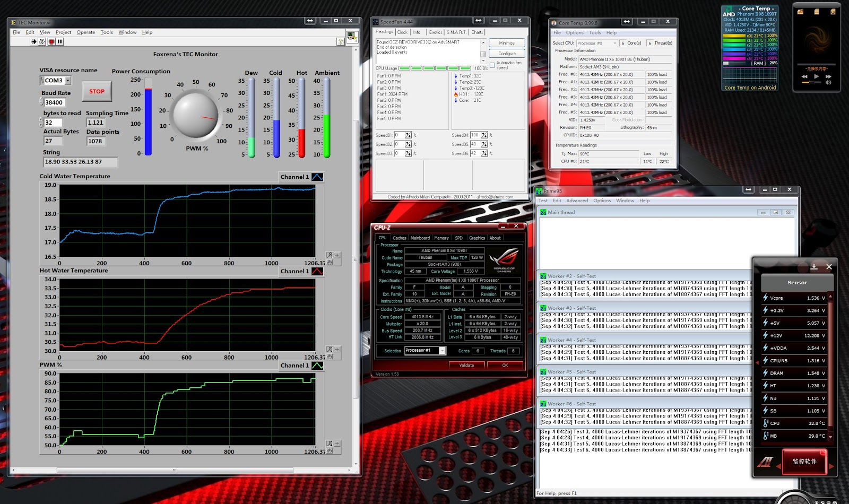Screen dimensions: 849x504
Task: Click next track button in media player gadget
Action: (x=828, y=76)
